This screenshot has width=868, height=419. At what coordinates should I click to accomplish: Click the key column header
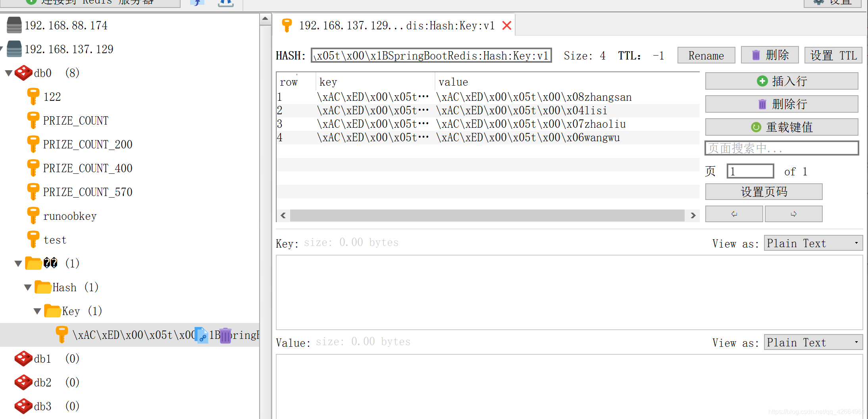(x=375, y=82)
